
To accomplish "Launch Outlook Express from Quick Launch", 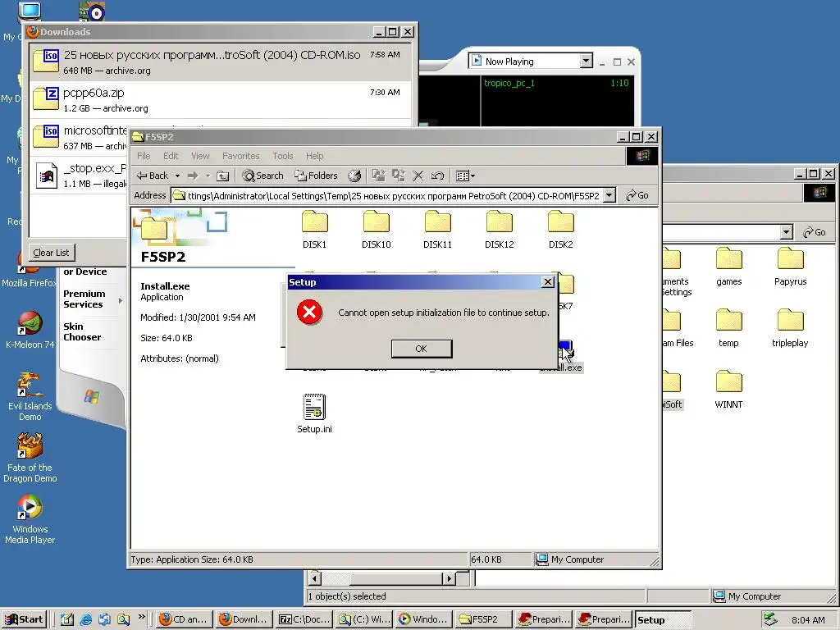I will (x=104, y=620).
